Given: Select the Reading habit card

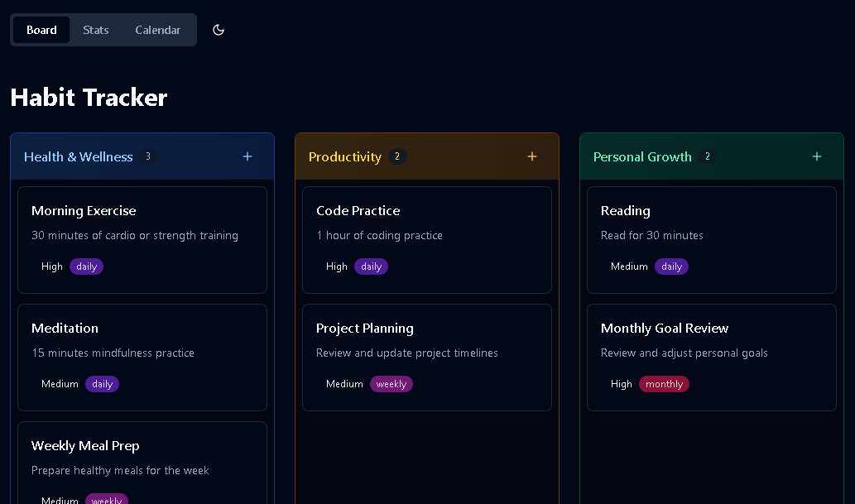Looking at the screenshot, I should pyautogui.click(x=712, y=240).
